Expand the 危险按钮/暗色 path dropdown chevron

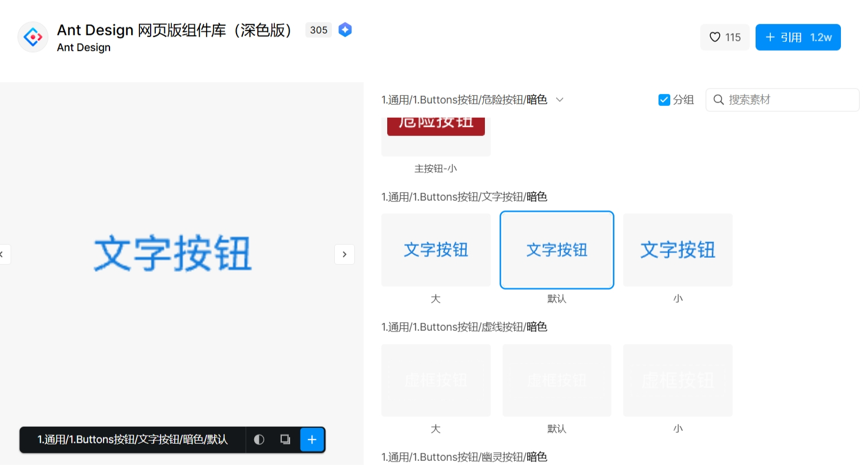[560, 100]
